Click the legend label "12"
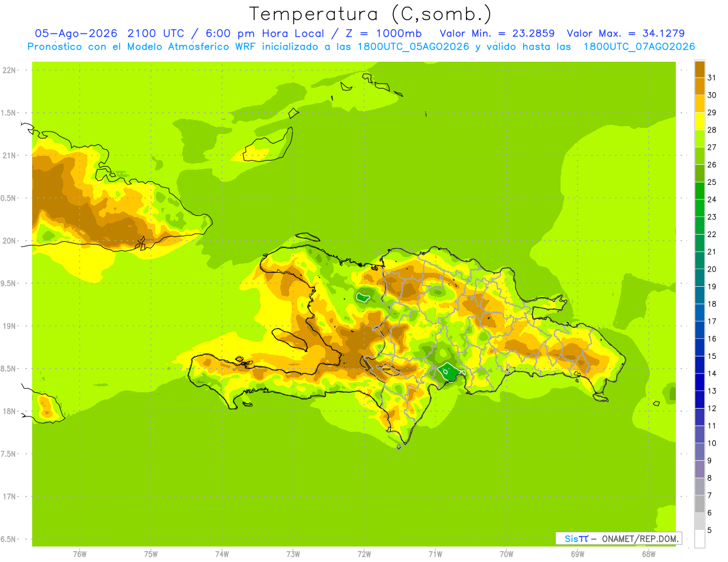 click(x=712, y=408)
